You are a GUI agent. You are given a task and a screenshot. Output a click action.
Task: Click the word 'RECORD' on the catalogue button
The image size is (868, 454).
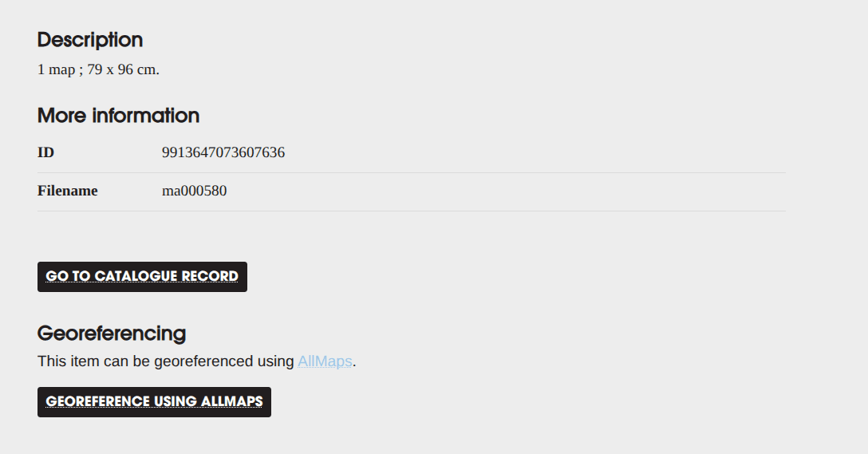coord(210,277)
